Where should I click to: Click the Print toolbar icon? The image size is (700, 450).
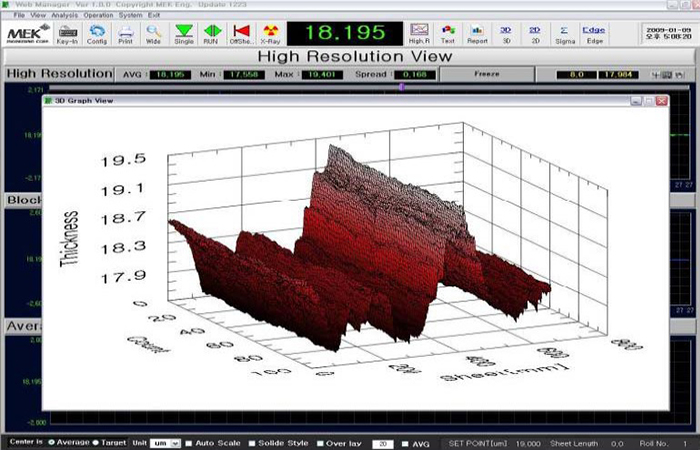[x=125, y=34]
